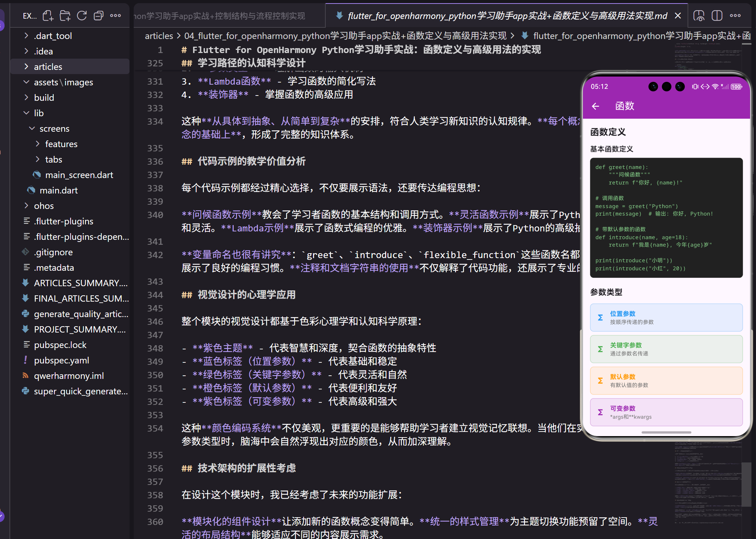Split the editor into two panes
This screenshot has width=756, height=539.
[x=717, y=15]
